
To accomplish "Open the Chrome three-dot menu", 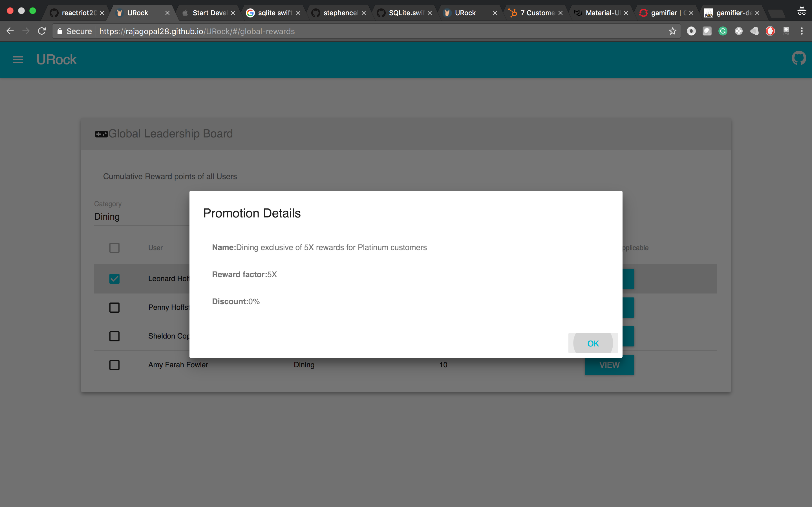I will point(802,31).
